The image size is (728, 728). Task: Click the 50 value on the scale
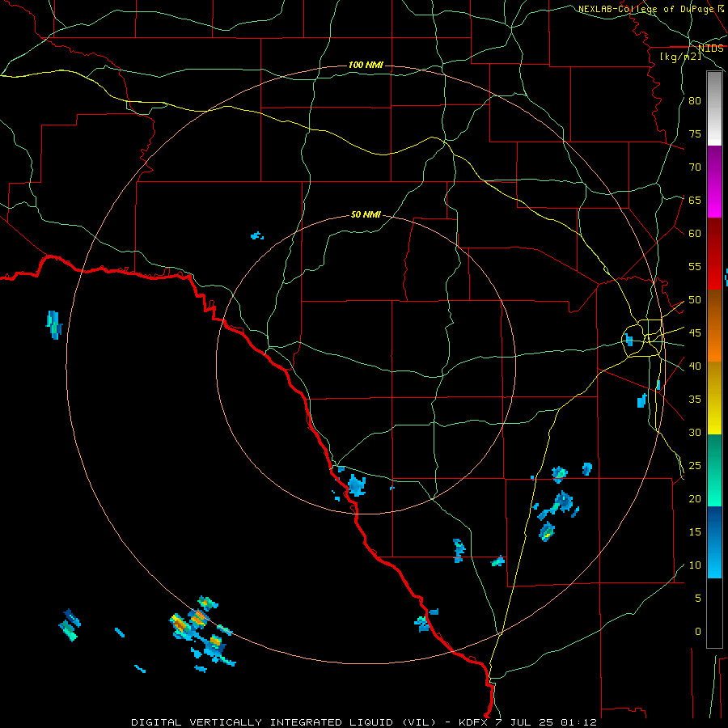coord(695,300)
